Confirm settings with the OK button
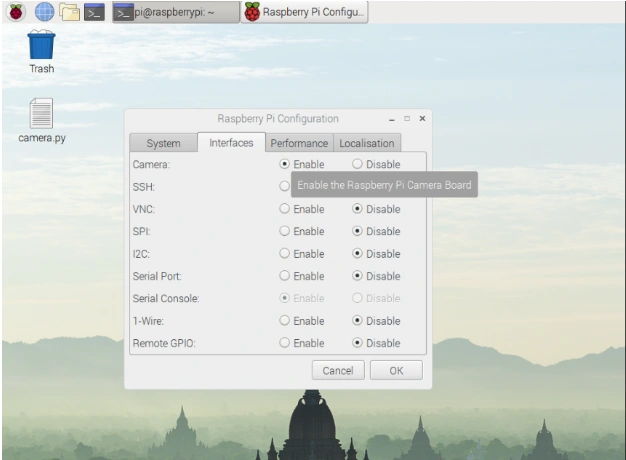This screenshot has height=460, width=626. 396,371
